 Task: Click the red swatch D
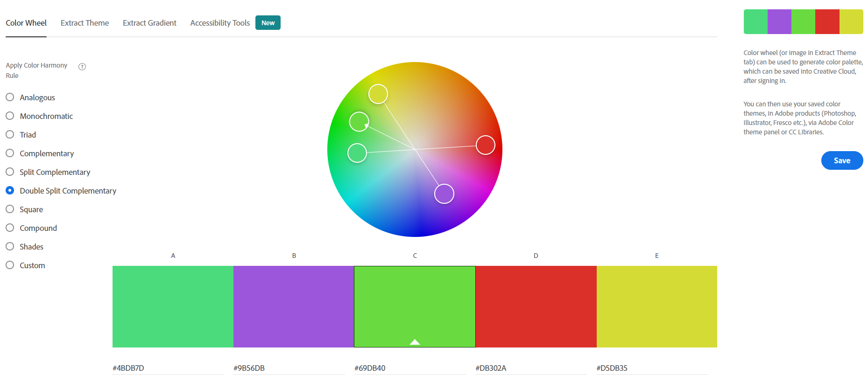pos(536,306)
